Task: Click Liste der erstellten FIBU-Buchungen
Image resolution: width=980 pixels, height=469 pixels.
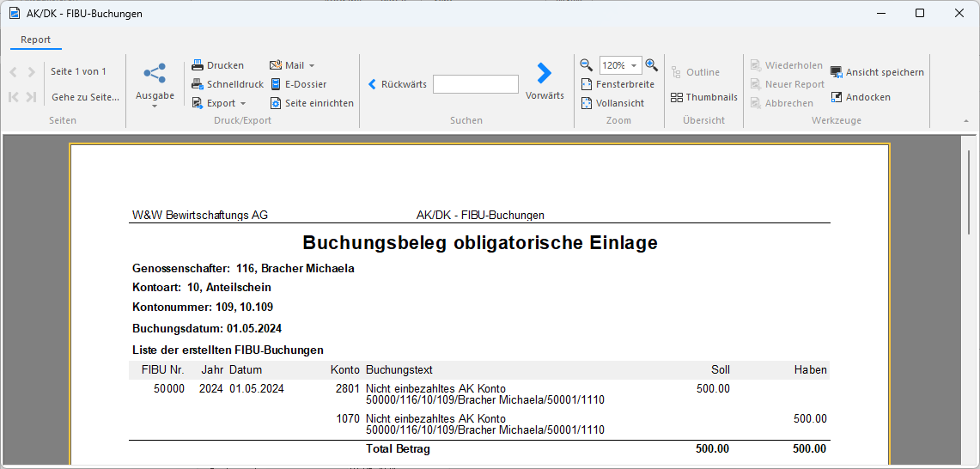Action: click(228, 350)
